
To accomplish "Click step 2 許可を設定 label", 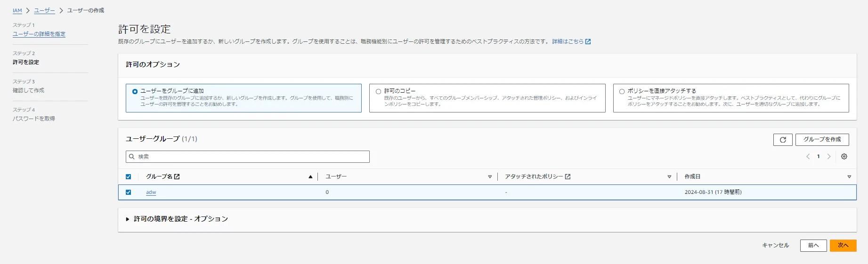I will pos(26,62).
